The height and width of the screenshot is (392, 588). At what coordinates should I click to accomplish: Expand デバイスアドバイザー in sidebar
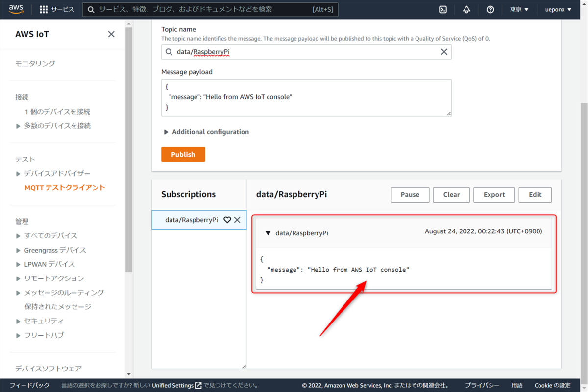(x=18, y=174)
